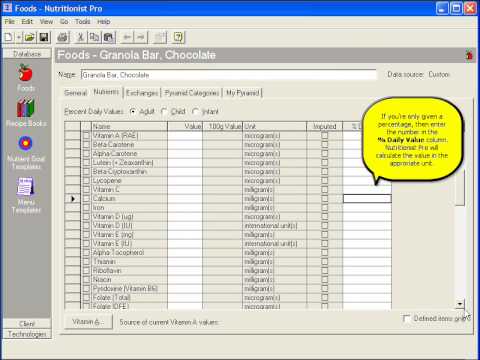Viewport: 480px width, 360px height.
Task: Switch to the Pyramid Categories tab
Action: tap(192, 93)
